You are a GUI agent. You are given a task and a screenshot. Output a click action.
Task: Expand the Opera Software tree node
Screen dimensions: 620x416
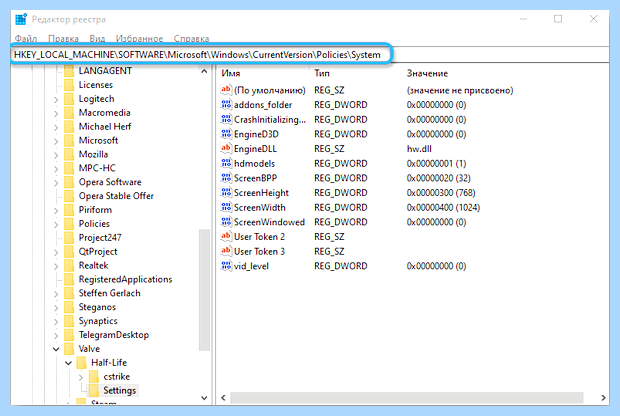pos(56,183)
